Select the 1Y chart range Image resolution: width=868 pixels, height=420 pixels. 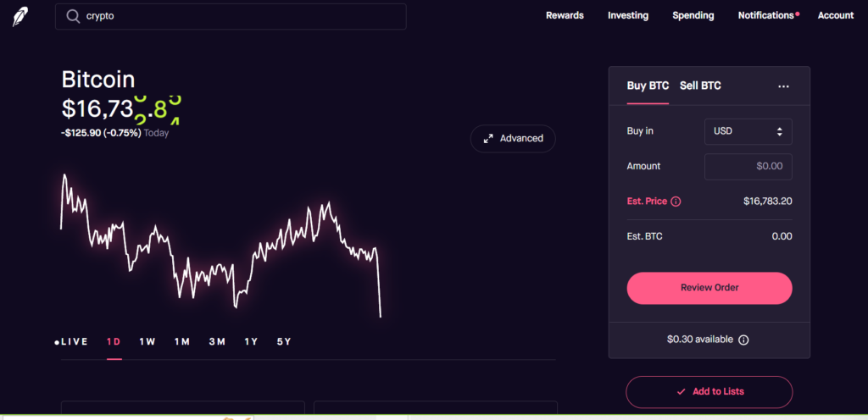[251, 341]
